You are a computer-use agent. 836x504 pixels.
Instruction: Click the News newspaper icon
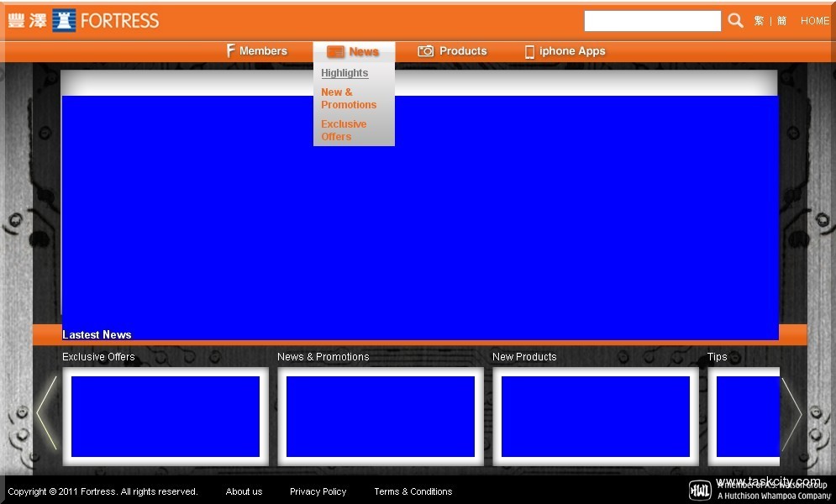click(335, 52)
